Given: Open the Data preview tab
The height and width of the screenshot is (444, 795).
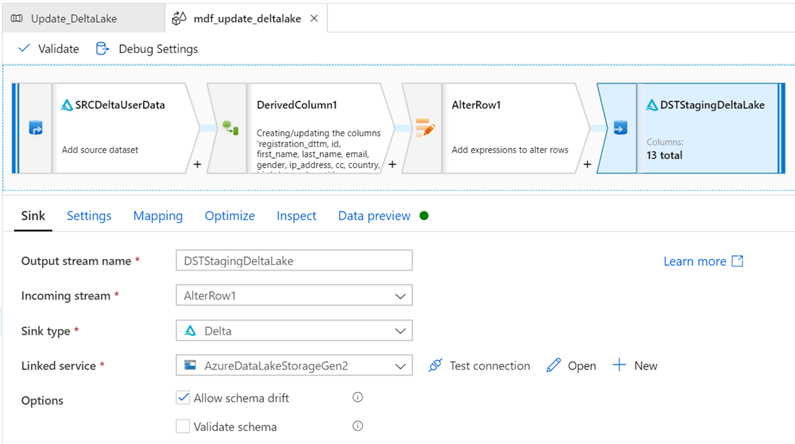Looking at the screenshot, I should point(374,216).
